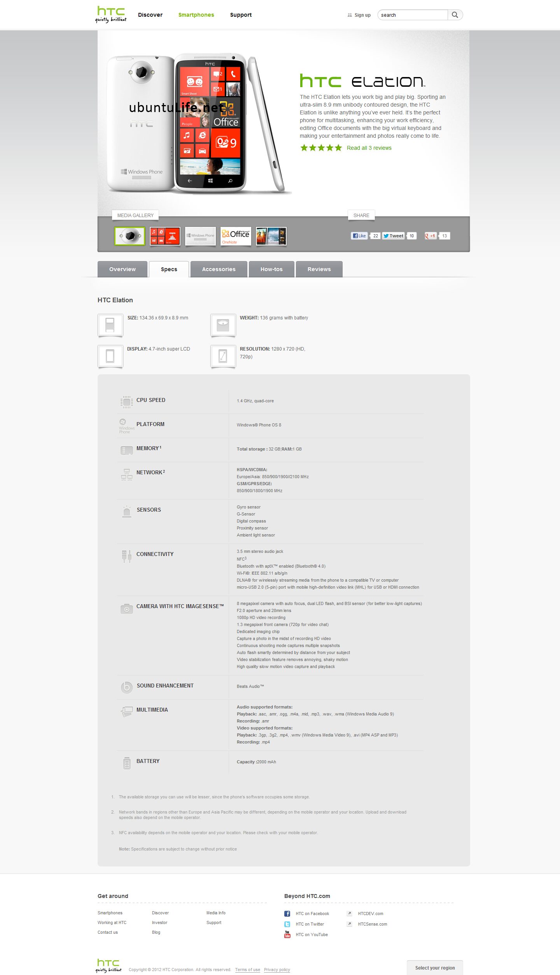Switch to the Overview tab
This screenshot has width=560, height=975.
point(122,269)
